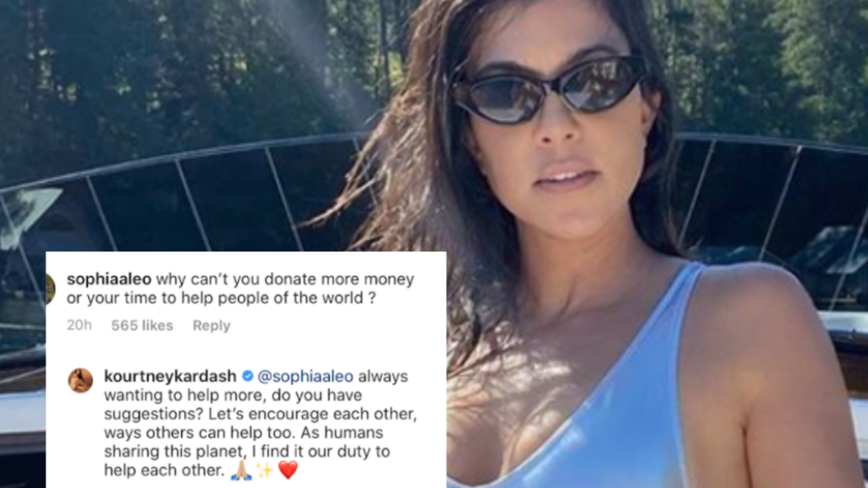The height and width of the screenshot is (488, 868).
Task: Click the sparkles emoji
Action: pyautogui.click(x=265, y=470)
